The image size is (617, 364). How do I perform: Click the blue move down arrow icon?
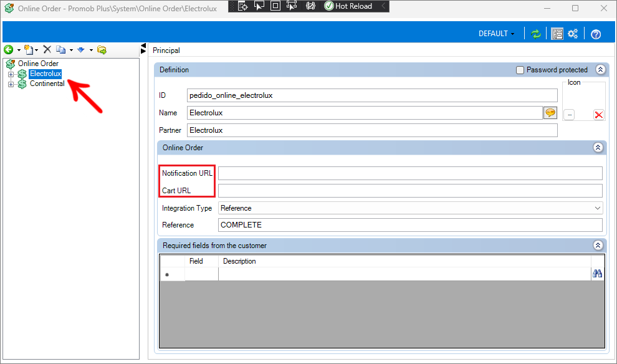(x=81, y=50)
